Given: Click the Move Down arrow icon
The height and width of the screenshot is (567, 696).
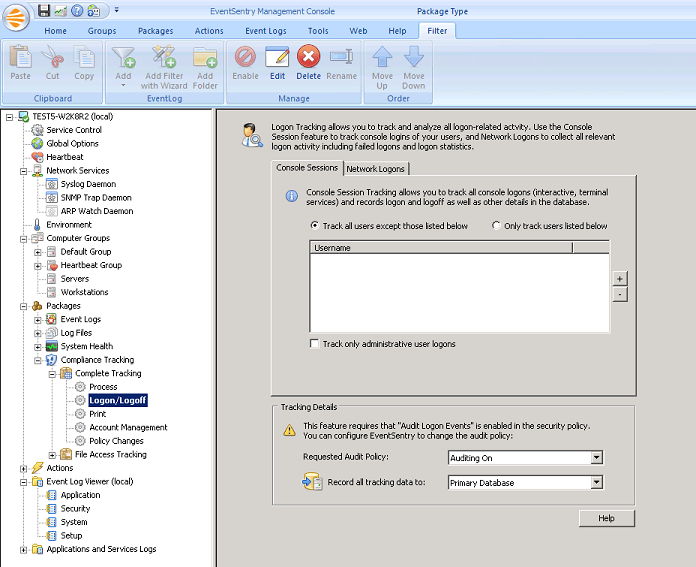Looking at the screenshot, I should click(x=414, y=56).
